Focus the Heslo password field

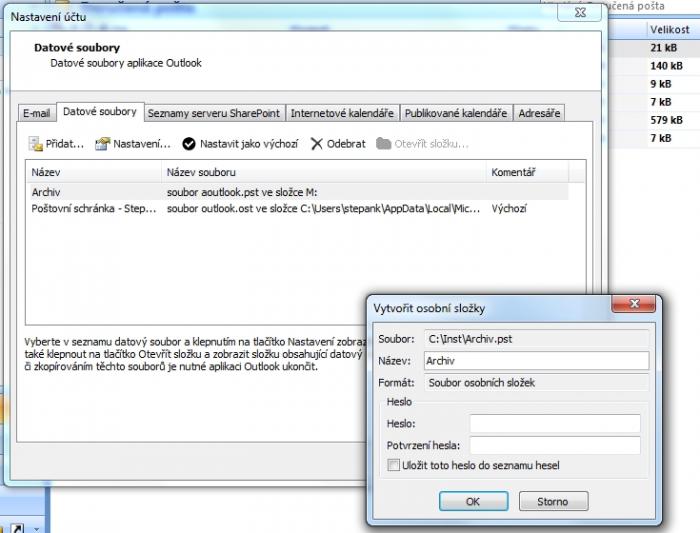(x=555, y=424)
